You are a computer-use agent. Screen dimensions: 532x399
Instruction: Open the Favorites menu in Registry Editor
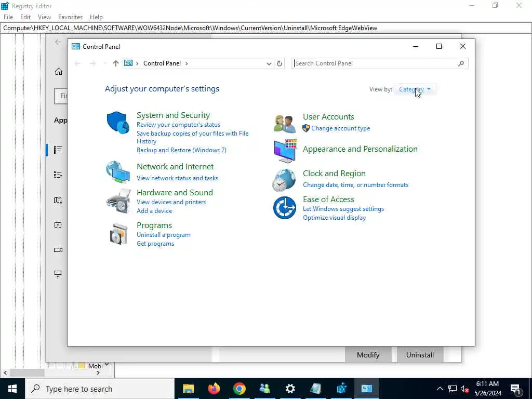70,17
